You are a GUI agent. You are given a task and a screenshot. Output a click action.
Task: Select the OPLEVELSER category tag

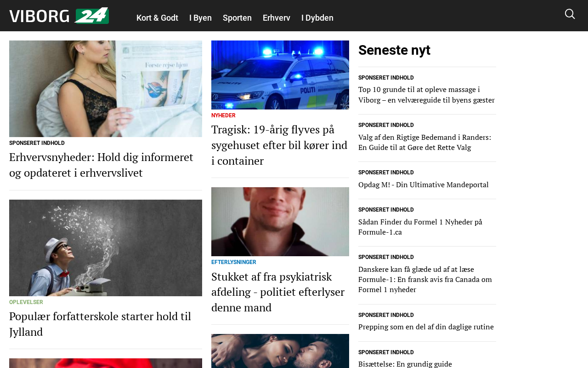(x=26, y=302)
